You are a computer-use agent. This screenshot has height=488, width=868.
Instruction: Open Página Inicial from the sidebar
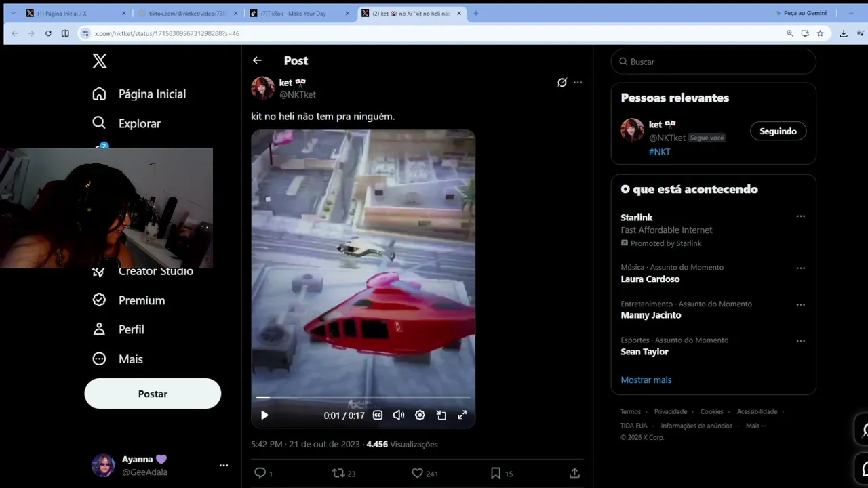pos(139,94)
